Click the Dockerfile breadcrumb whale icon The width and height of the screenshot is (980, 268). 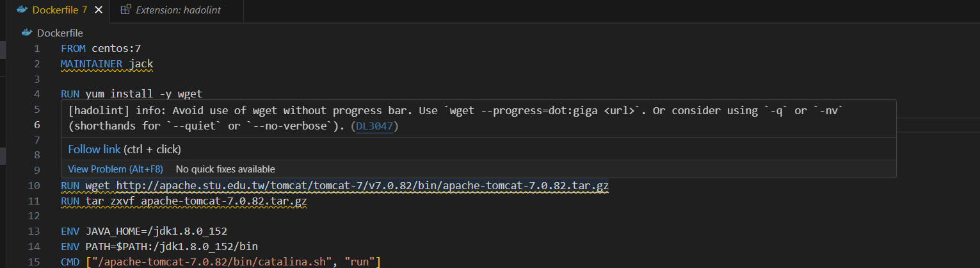coord(27,33)
